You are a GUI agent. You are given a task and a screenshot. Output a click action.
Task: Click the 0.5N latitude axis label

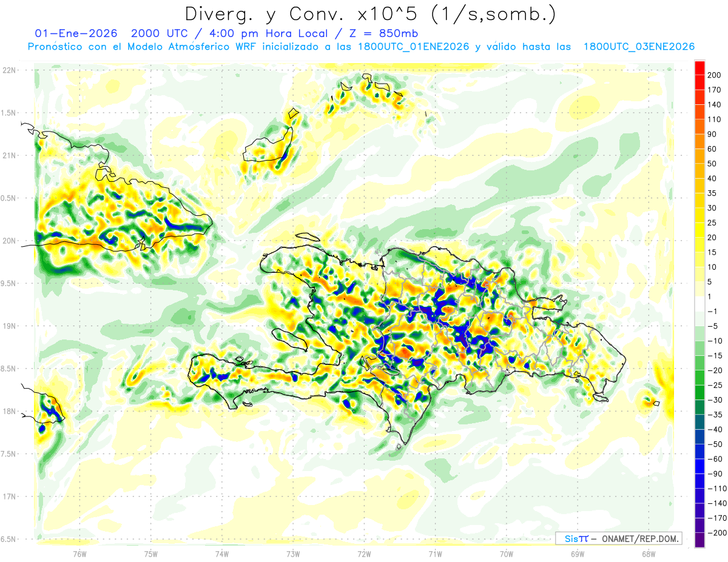[x=9, y=198]
